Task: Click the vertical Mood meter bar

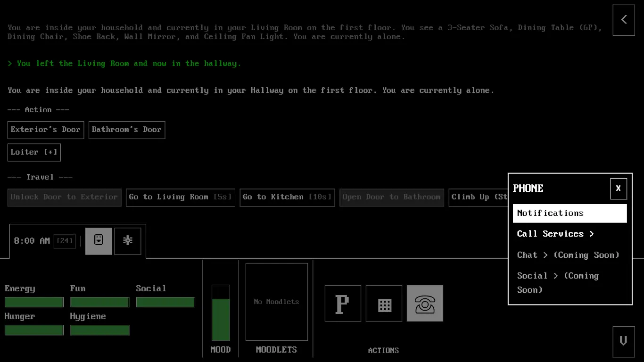Action: (x=221, y=313)
